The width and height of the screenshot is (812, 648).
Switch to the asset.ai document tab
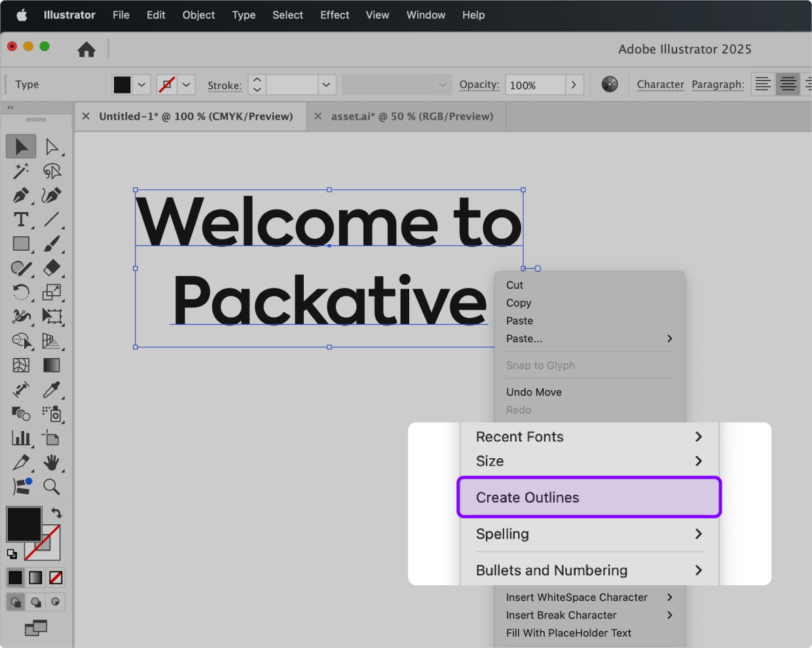point(412,117)
